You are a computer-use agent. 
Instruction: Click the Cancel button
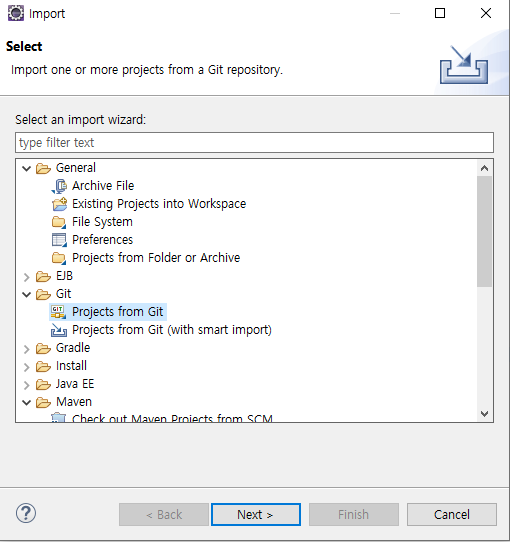click(x=452, y=514)
